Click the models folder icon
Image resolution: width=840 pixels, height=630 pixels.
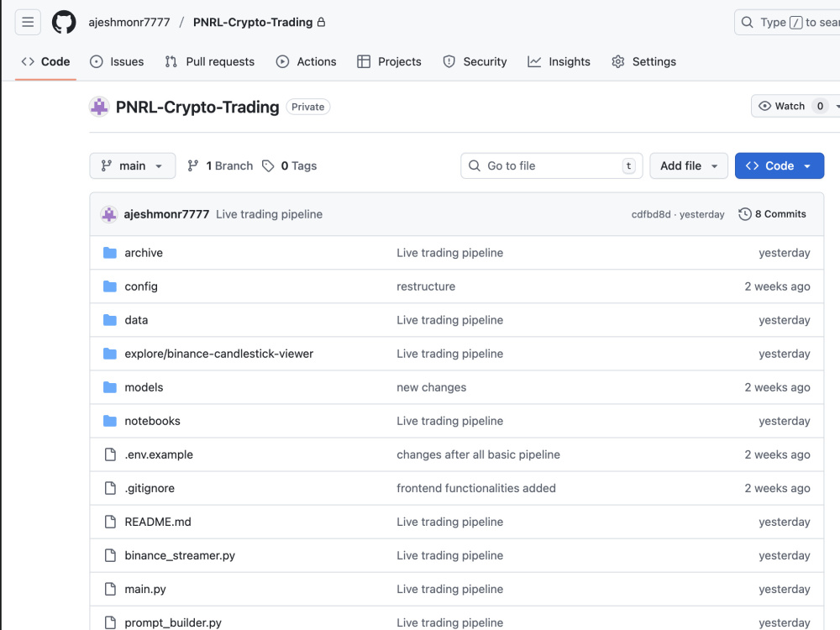(110, 387)
